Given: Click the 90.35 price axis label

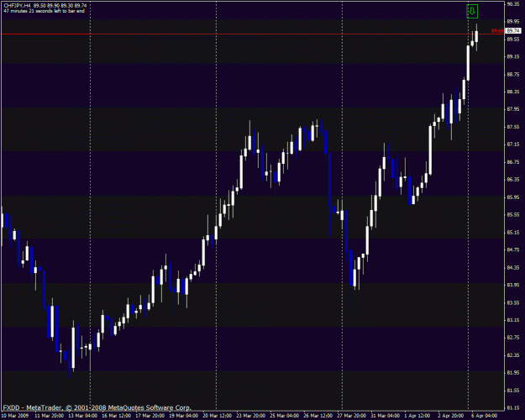Looking at the screenshot, I should coord(513,4).
